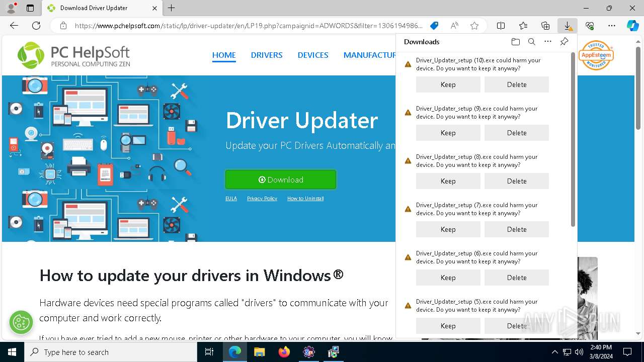Go back with the back arrow
The image size is (644, 362).
[x=14, y=26]
